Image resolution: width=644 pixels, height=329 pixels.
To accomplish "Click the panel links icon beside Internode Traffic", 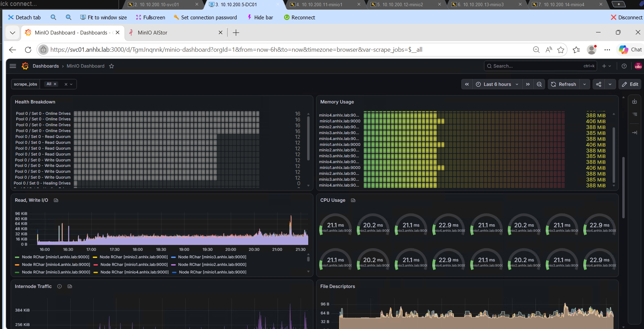I will point(70,287).
